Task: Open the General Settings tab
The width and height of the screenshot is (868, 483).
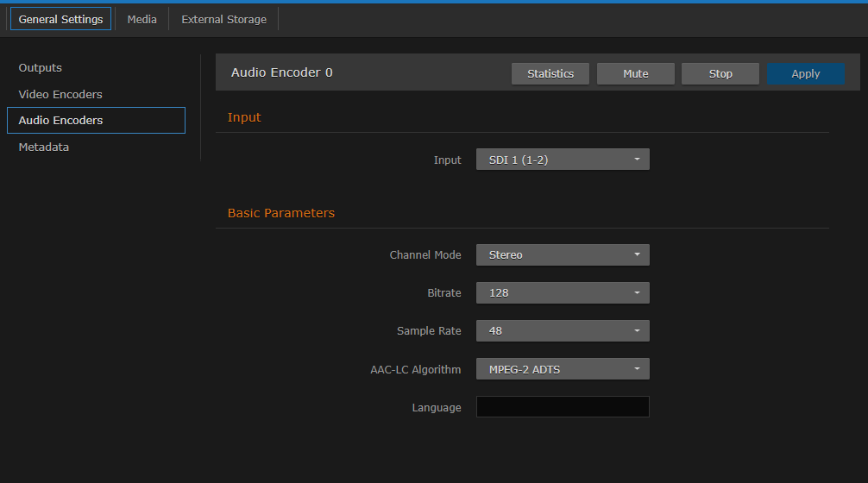Action: coord(60,19)
